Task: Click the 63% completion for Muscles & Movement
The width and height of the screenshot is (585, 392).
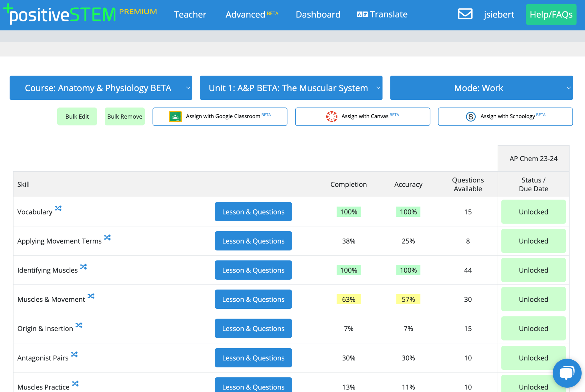Action: (x=348, y=299)
